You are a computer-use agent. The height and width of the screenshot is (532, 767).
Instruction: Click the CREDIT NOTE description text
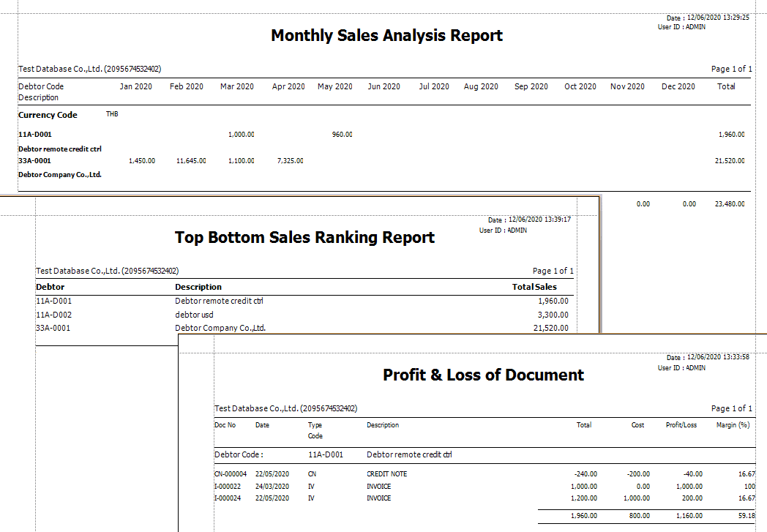[386, 474]
